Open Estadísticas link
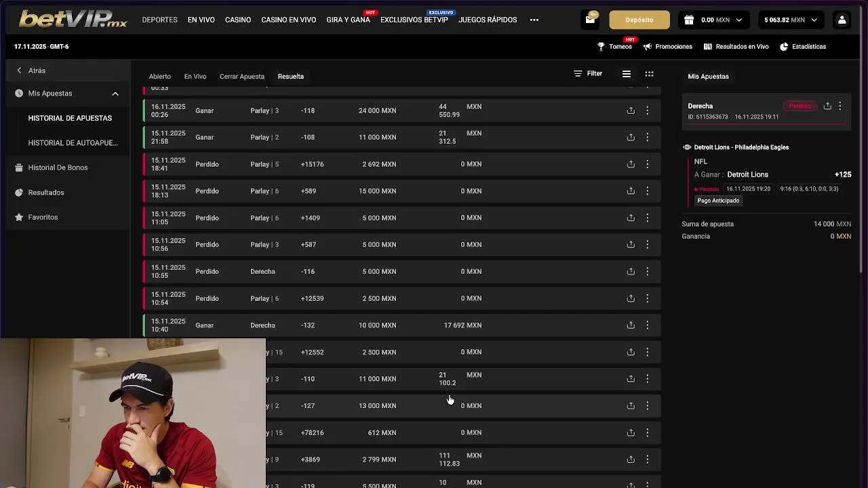Image resolution: width=868 pixels, height=488 pixels. 803,47
